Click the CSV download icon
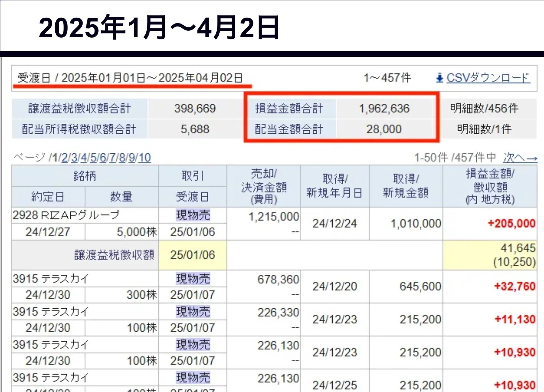The height and width of the screenshot is (392, 544). [x=439, y=78]
